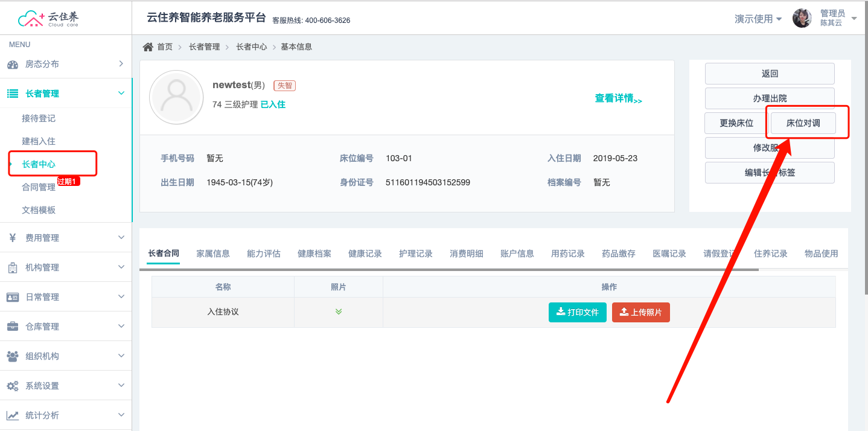The height and width of the screenshot is (431, 868).
Task: Click the 上传照片 button
Action: click(x=640, y=313)
